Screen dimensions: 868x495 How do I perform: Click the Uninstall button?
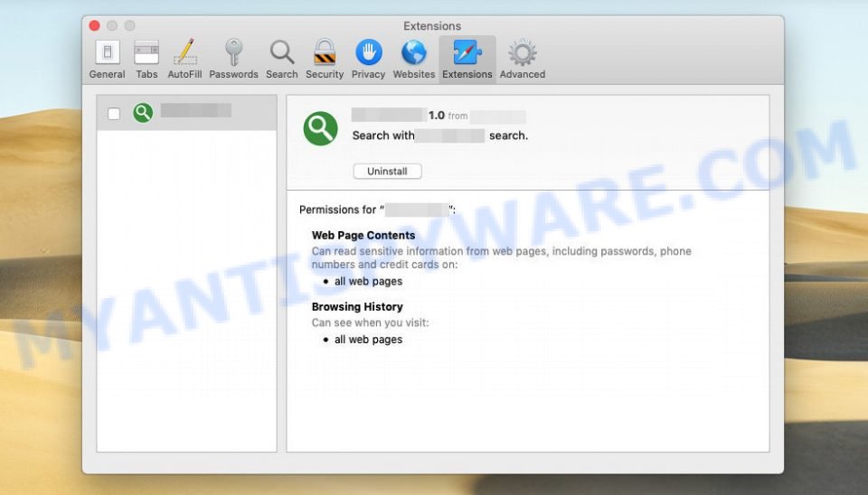pos(388,172)
